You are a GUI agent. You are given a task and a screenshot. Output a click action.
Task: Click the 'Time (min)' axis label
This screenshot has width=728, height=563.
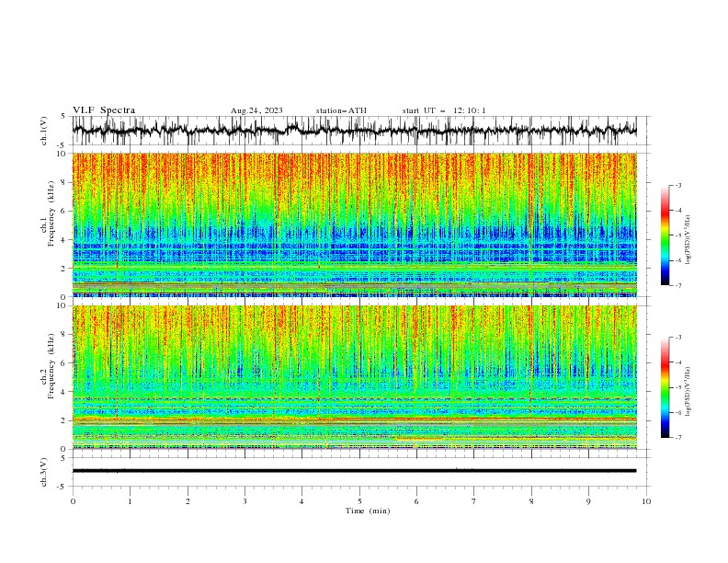[368, 511]
